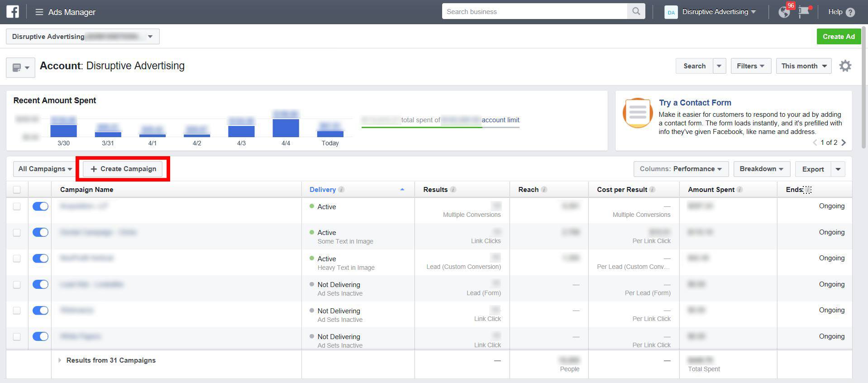Viewport: 868px width, 383px height.
Task: Click the Amount Spent info icon
Action: tap(740, 190)
